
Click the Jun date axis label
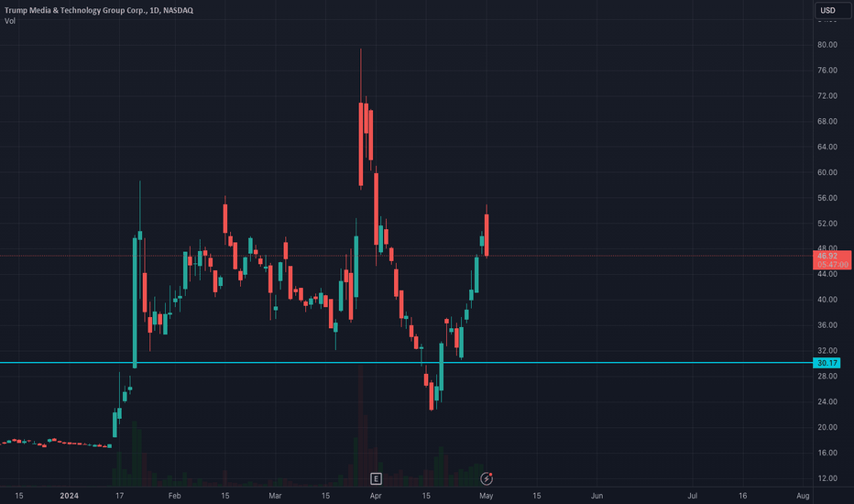[x=597, y=496]
